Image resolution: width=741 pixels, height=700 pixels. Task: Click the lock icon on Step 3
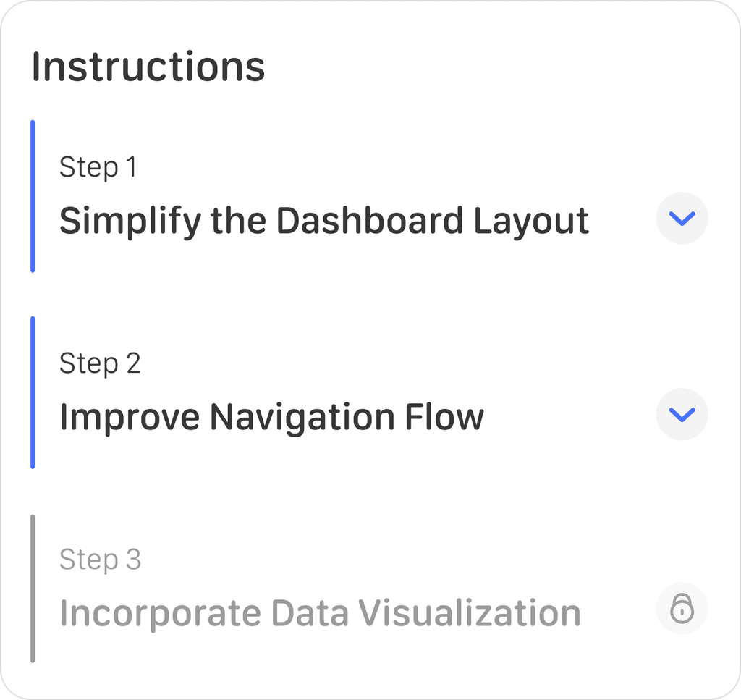[682, 609]
